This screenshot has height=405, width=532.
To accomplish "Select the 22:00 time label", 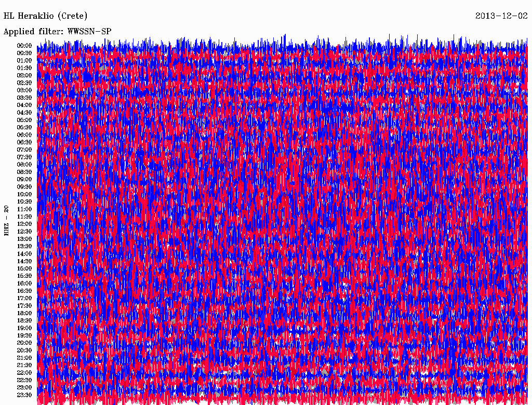I will 24,373.
